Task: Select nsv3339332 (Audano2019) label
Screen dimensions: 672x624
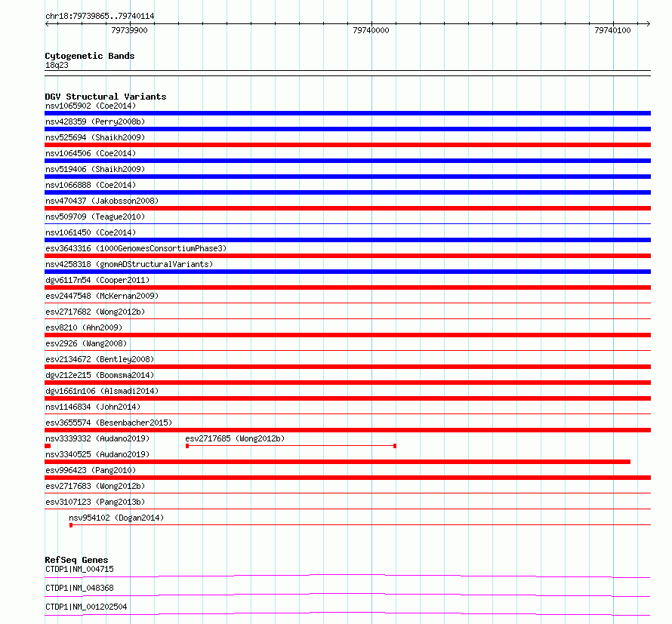Action: (97, 438)
